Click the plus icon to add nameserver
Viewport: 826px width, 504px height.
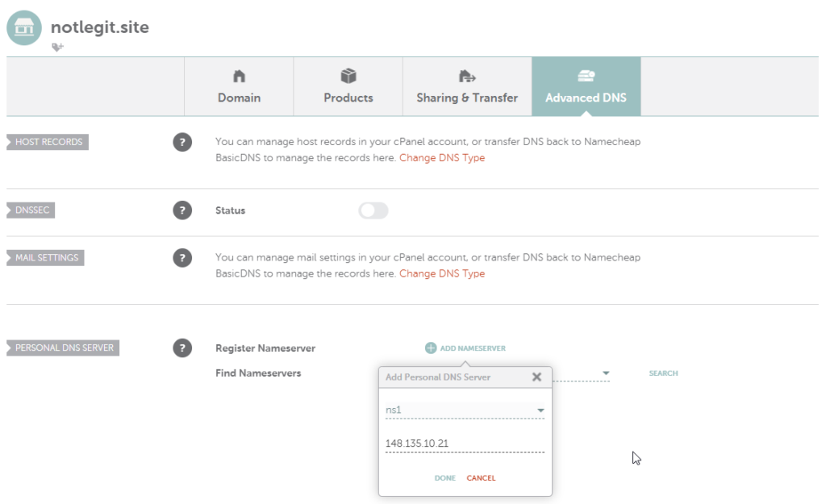pyautogui.click(x=431, y=348)
